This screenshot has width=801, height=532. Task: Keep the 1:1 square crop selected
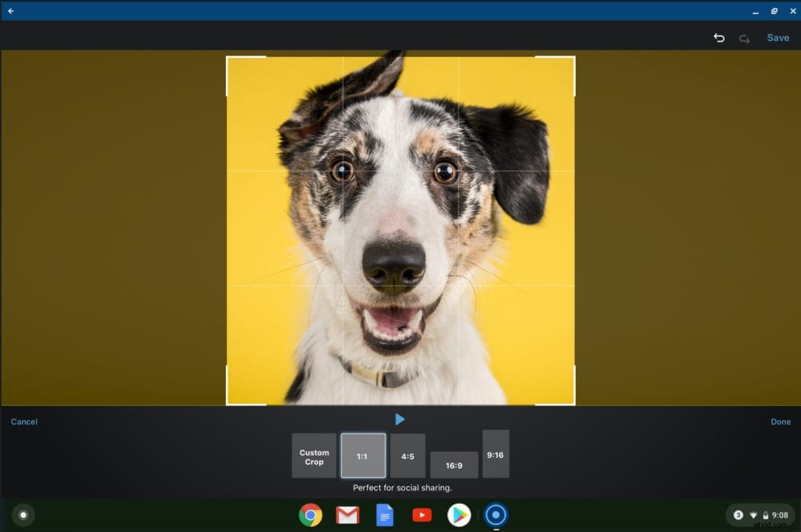coord(365,455)
